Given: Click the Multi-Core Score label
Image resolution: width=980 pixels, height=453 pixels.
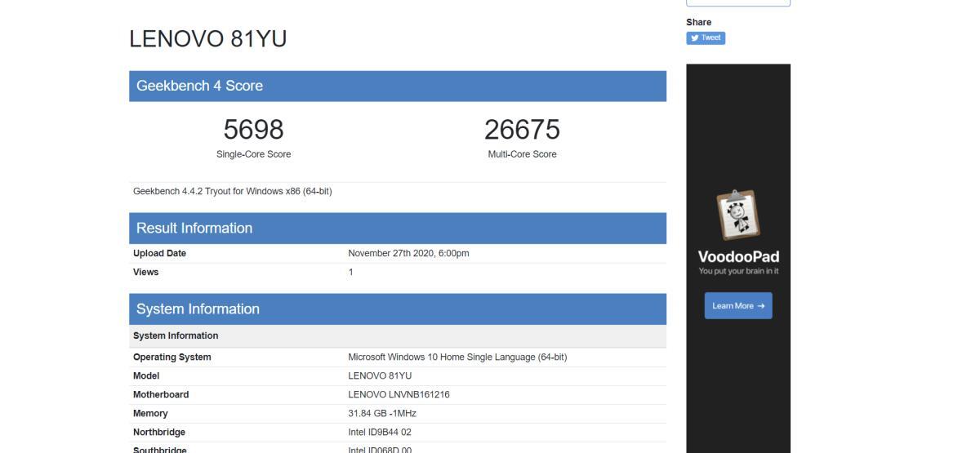Looking at the screenshot, I should coord(522,154).
